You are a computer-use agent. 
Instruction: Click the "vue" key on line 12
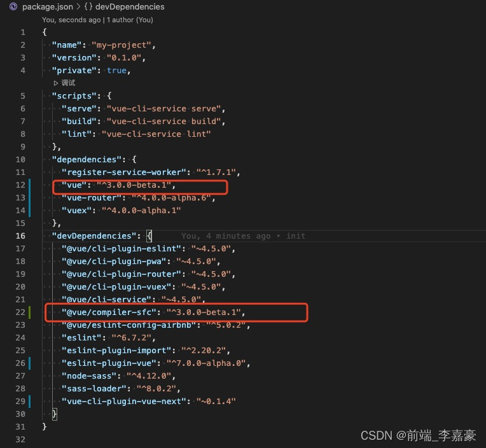[74, 185]
